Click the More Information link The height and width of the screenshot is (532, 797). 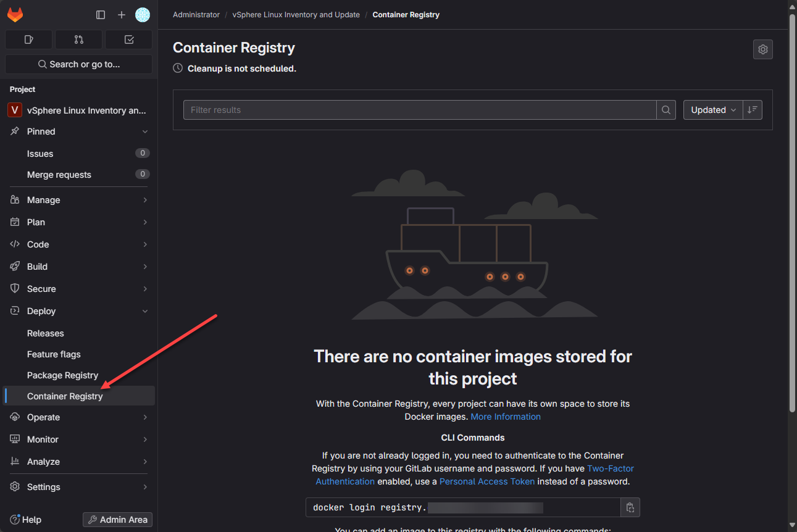[x=506, y=417]
